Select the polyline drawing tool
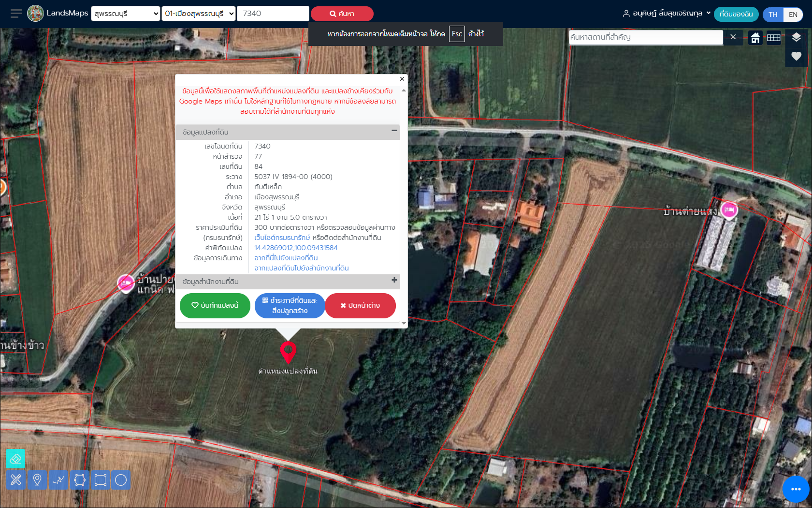Viewport: 812px width, 508px height. 58,480
